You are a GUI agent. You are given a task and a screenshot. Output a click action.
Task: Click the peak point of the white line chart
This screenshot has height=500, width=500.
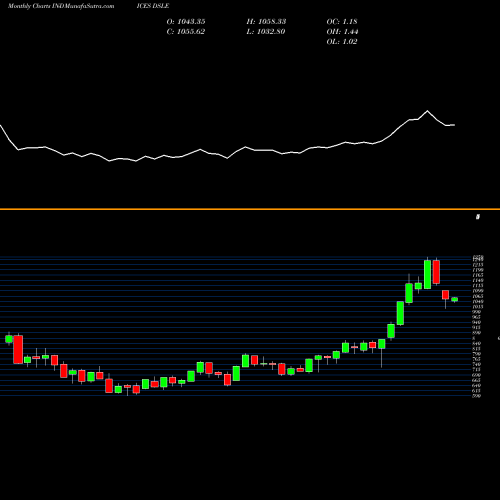pyautogui.click(x=427, y=111)
